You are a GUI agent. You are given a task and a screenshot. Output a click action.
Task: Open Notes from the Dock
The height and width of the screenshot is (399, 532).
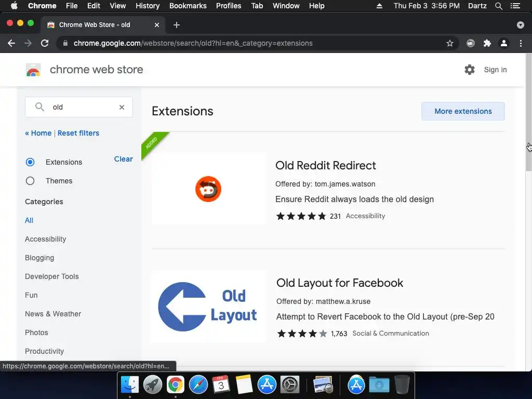tap(244, 384)
